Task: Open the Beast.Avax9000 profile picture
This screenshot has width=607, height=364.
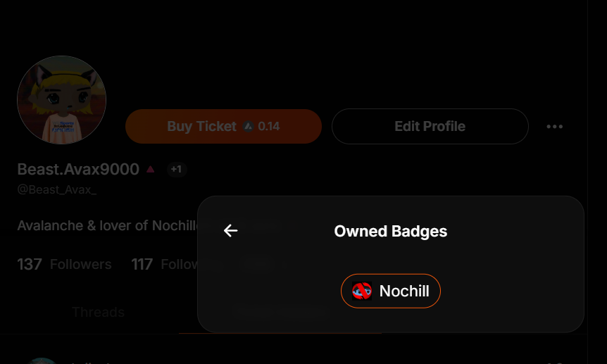Action: tap(61, 100)
